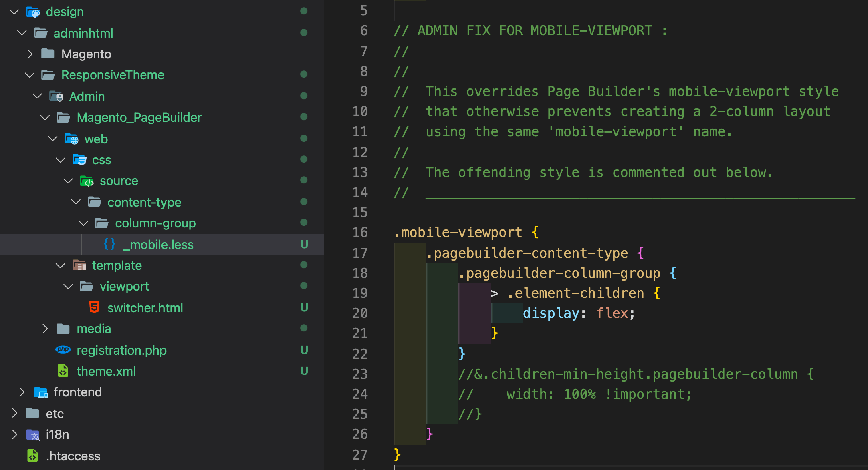Click the flex value on line 20

point(612,313)
